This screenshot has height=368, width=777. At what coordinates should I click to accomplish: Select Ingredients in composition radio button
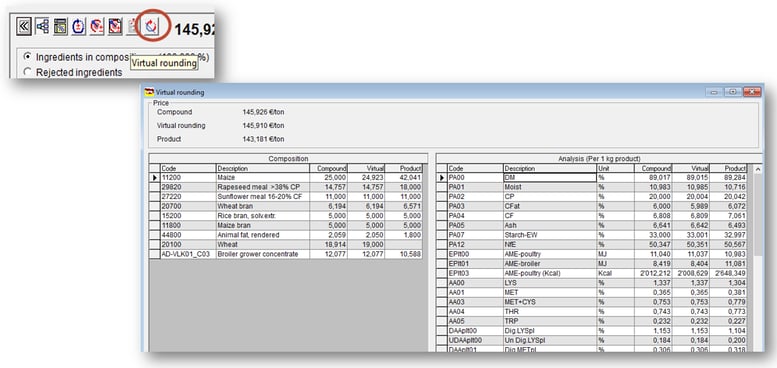click(x=27, y=57)
